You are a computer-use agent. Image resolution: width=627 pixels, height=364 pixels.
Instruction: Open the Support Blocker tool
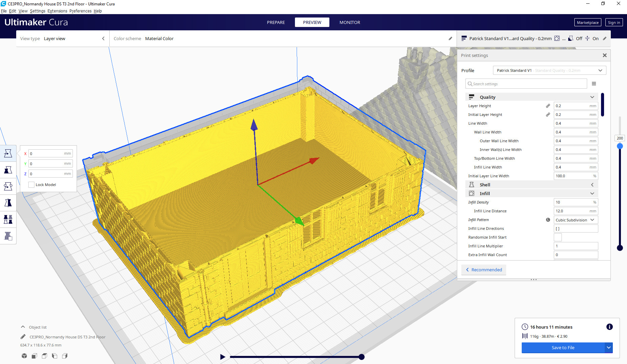[x=8, y=236]
